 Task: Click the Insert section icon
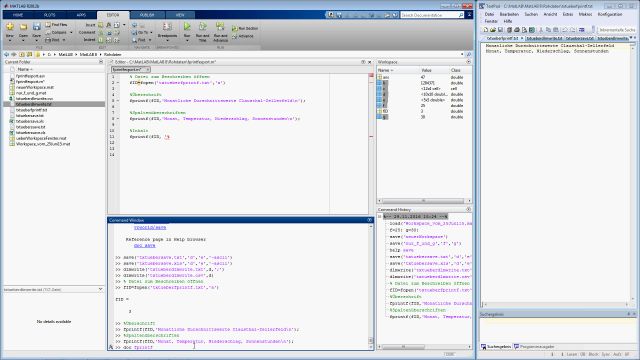click(100, 25)
